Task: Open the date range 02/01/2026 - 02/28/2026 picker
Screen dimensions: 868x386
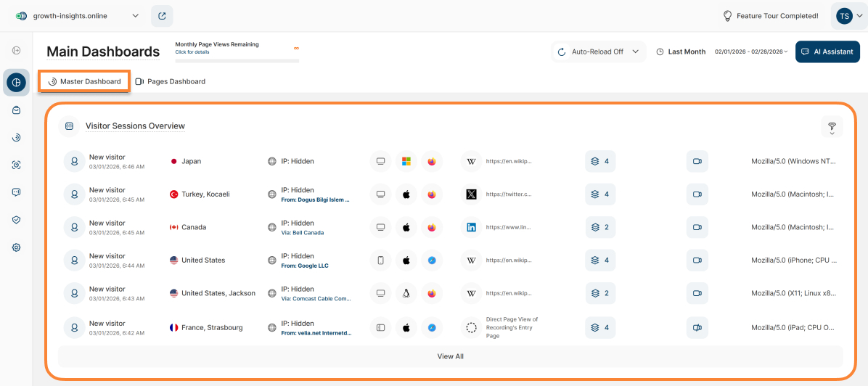Action: click(751, 52)
